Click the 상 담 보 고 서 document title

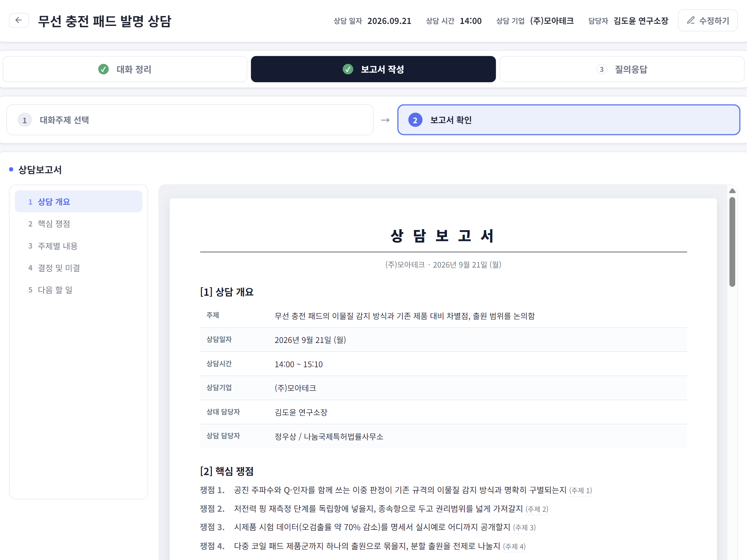pyautogui.click(x=443, y=236)
